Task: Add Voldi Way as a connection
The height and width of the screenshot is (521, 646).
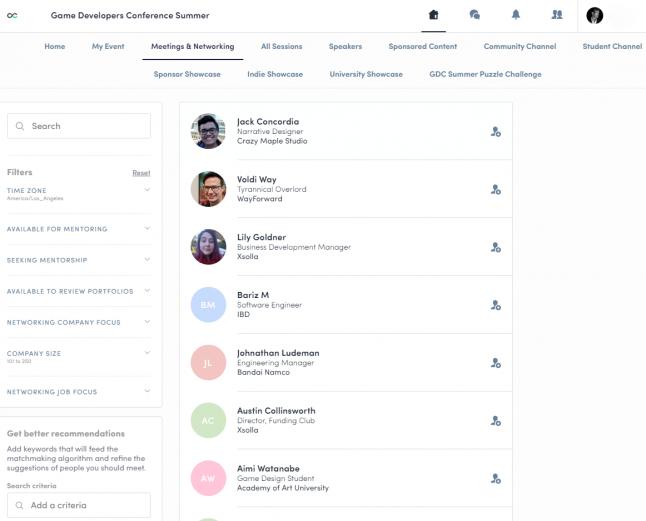Action: [x=495, y=190]
